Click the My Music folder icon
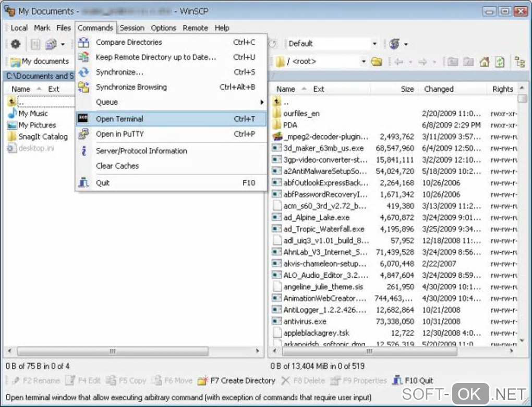Viewport: 532px width, 407px height. click(12, 113)
